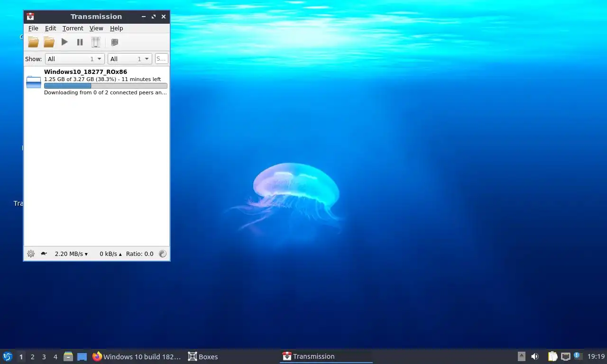
Task: Click the blue show desktop icon in the taskbar
Action: point(82,356)
